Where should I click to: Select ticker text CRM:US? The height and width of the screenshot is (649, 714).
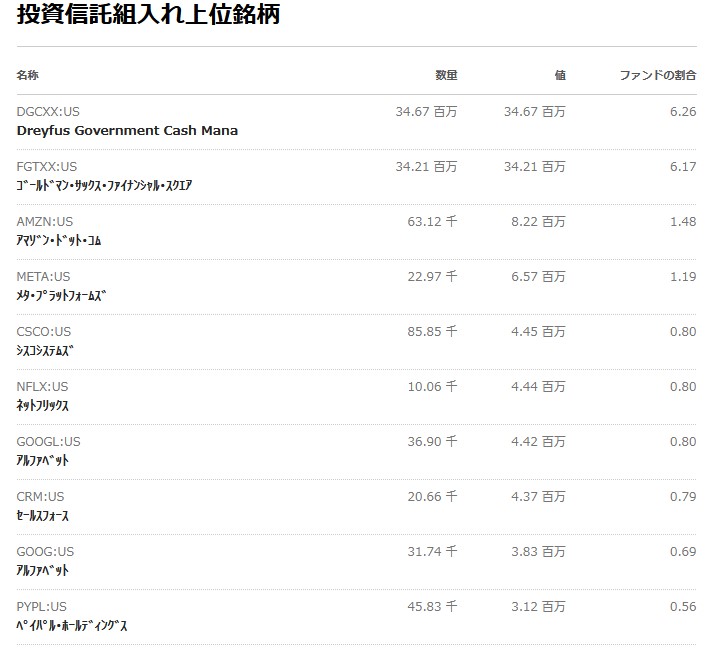click(41, 496)
